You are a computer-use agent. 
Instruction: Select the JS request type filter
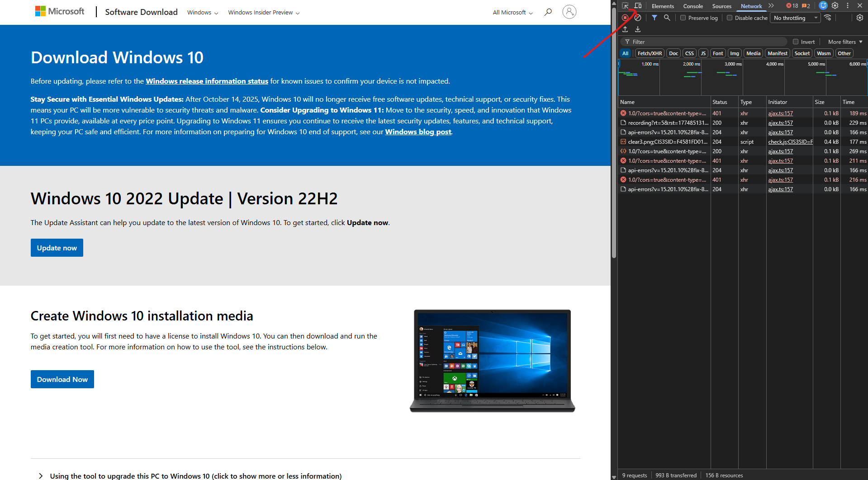(x=703, y=53)
